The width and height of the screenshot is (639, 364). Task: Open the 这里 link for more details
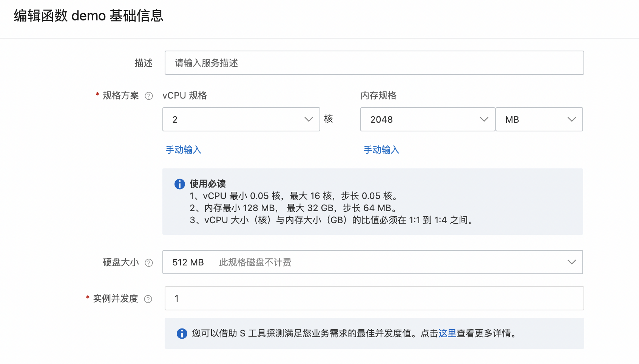[447, 333]
